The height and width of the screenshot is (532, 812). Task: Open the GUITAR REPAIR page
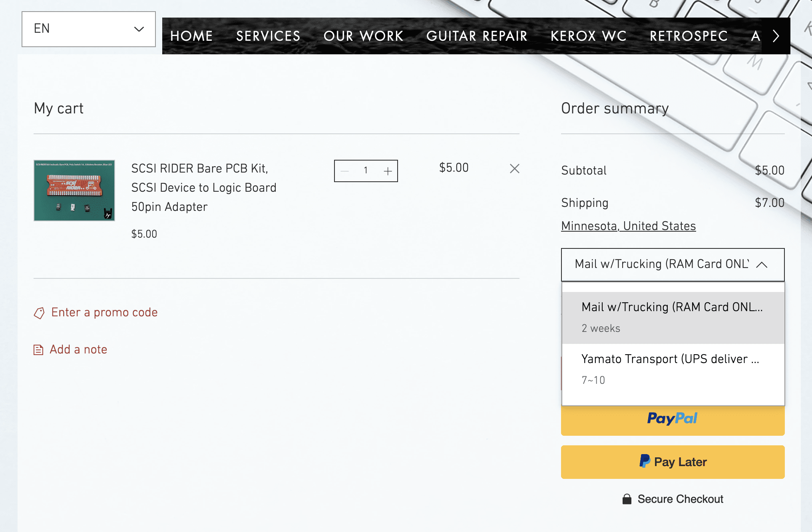[477, 36]
